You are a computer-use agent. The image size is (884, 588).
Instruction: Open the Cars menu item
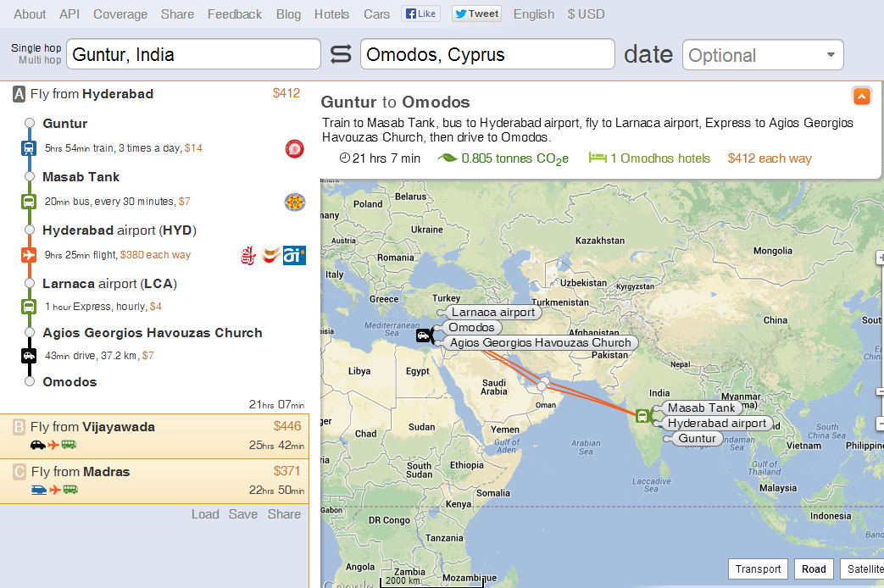376,14
